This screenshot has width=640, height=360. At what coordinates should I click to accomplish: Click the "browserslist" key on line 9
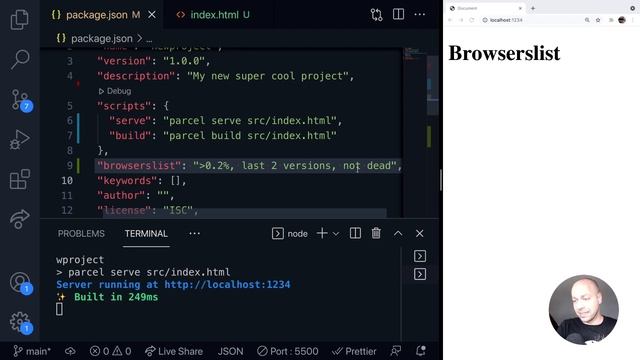[138, 166]
